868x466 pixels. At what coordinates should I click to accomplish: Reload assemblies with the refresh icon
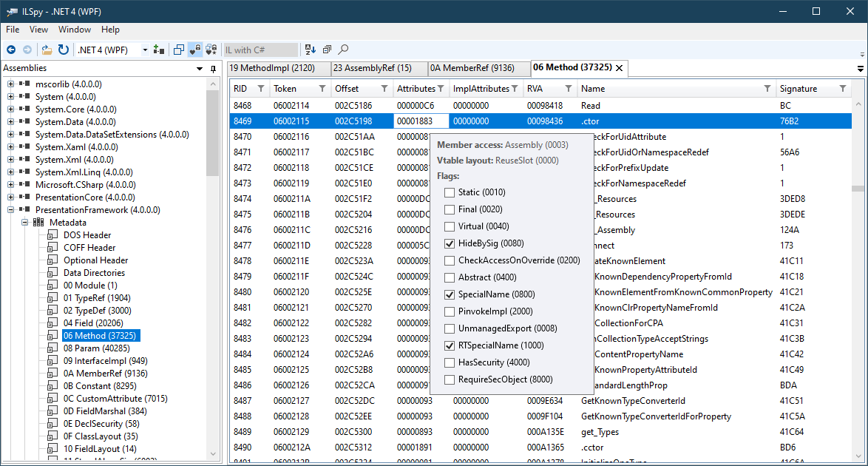pos(64,50)
